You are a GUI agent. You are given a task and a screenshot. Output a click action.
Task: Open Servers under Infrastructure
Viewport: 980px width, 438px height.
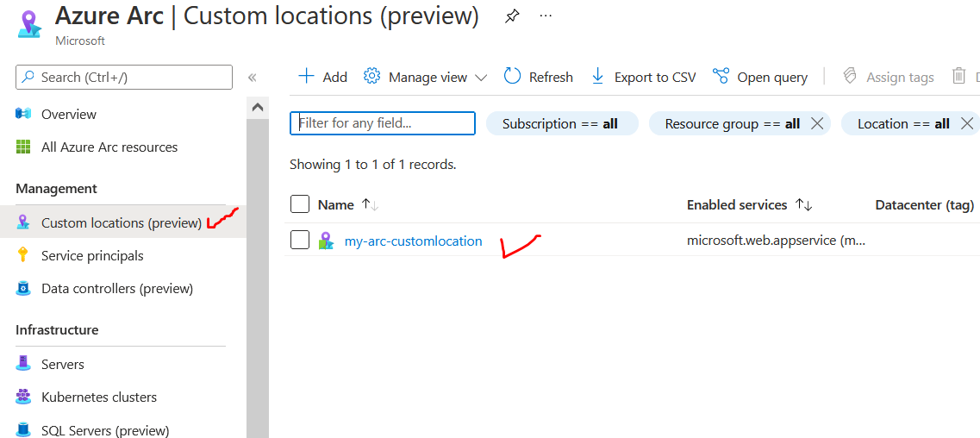pos(63,364)
